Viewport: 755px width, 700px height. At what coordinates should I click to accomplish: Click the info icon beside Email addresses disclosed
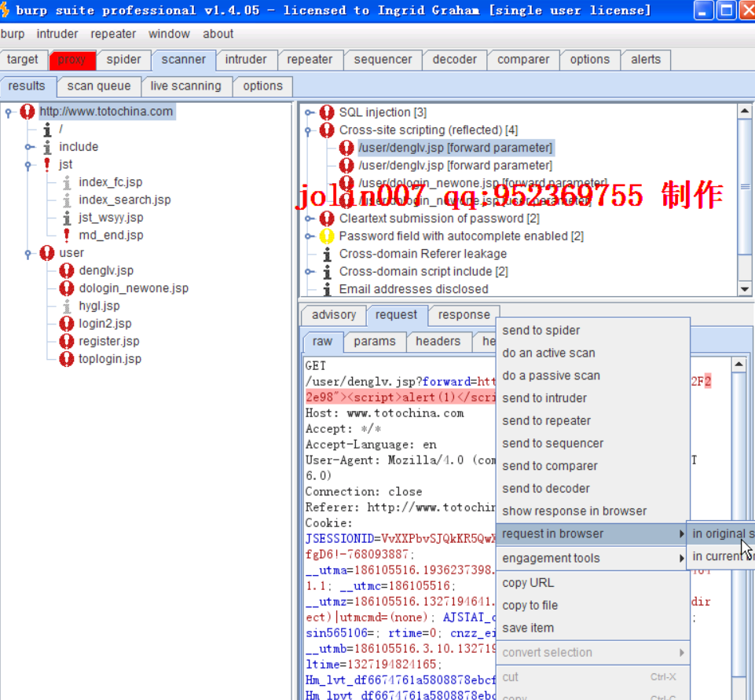point(328,289)
